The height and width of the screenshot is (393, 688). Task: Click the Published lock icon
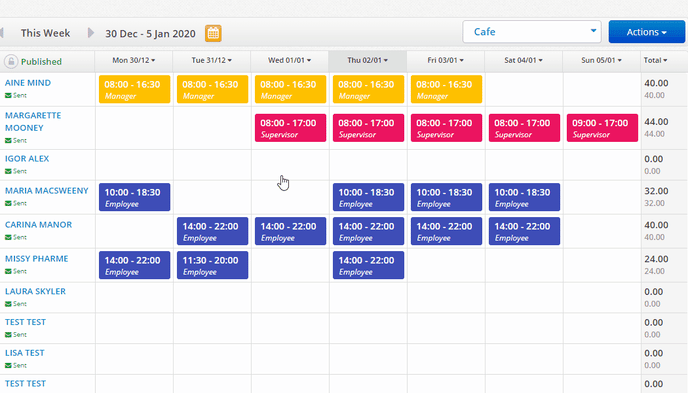tap(11, 61)
